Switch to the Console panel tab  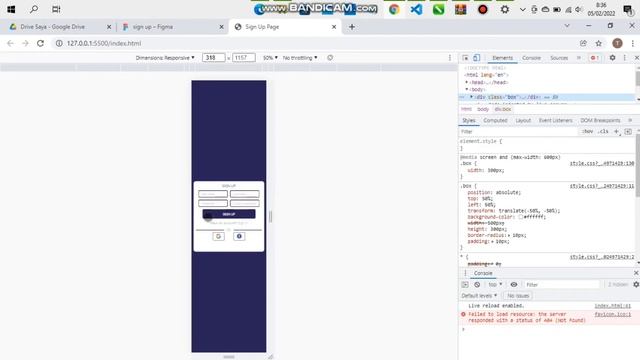point(531,58)
